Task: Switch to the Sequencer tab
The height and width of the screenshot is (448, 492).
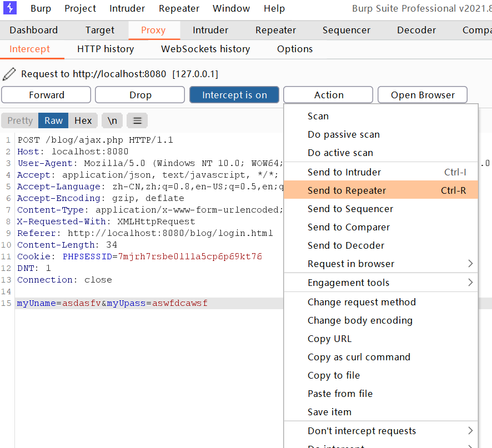Action: pos(347,30)
